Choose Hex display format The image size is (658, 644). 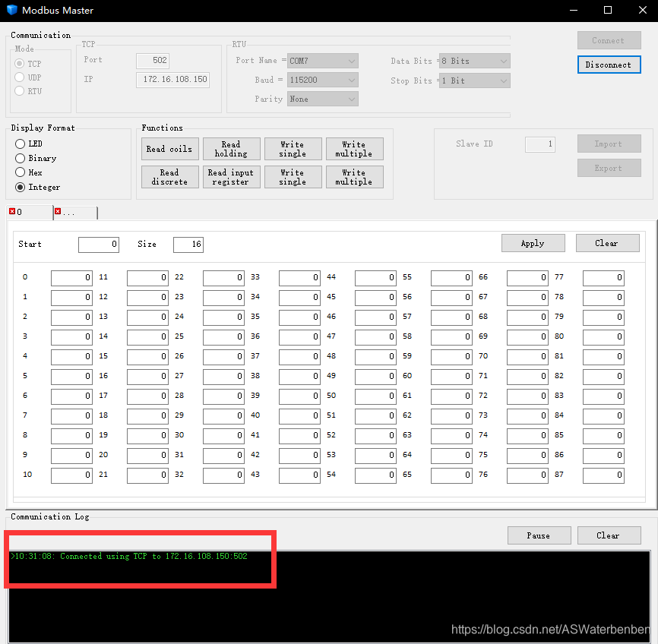pyautogui.click(x=21, y=172)
